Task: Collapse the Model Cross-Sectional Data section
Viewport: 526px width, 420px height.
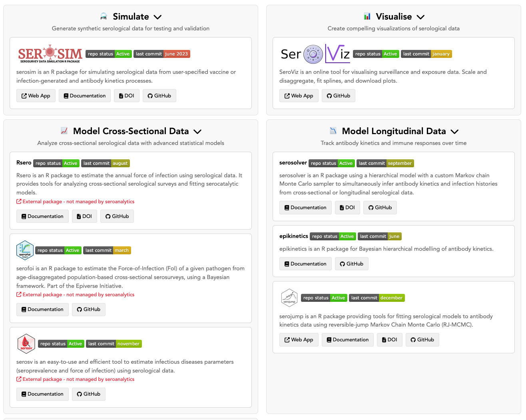Action: (x=197, y=132)
